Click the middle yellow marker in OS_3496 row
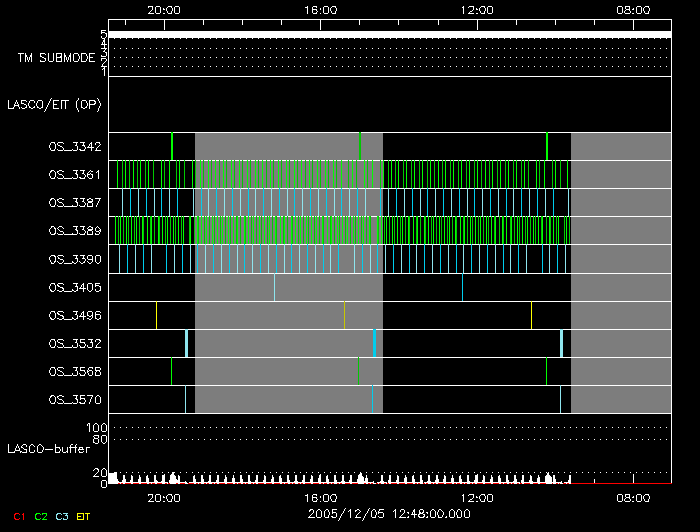This screenshot has width=700, height=532. [x=344, y=315]
